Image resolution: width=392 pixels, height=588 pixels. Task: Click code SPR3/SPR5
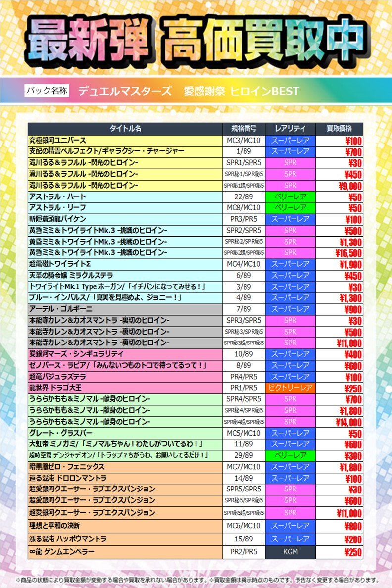coord(244,320)
